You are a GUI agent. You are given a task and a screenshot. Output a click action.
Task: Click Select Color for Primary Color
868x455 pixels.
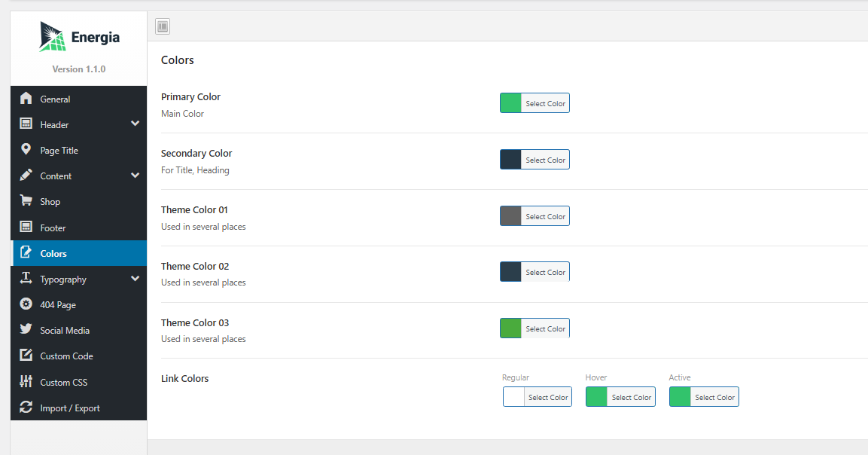(545, 103)
